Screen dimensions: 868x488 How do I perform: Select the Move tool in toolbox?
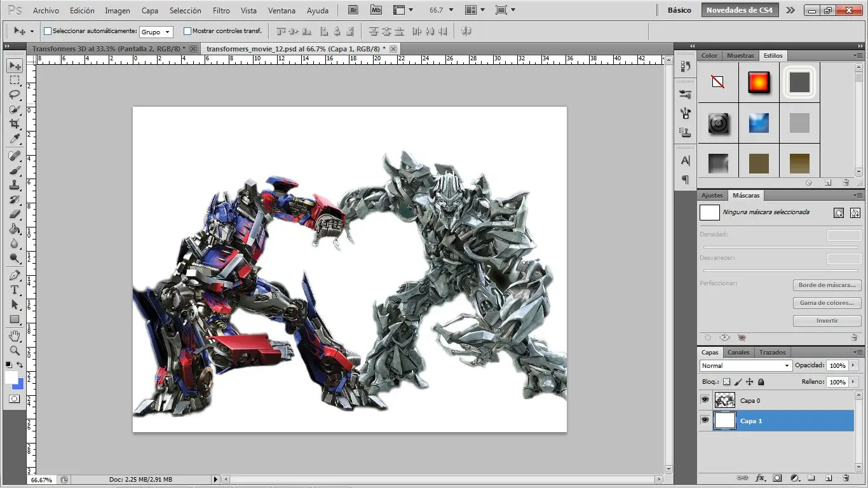click(x=15, y=66)
